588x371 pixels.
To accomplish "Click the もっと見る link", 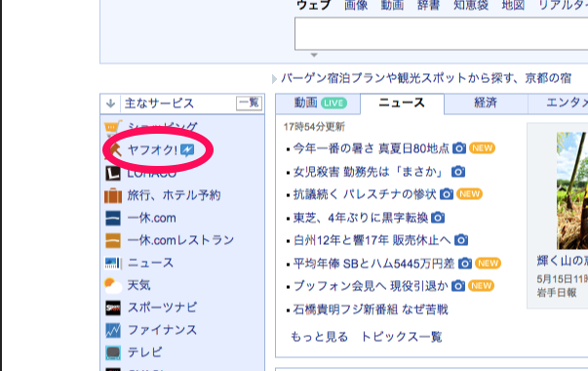I will tap(320, 337).
